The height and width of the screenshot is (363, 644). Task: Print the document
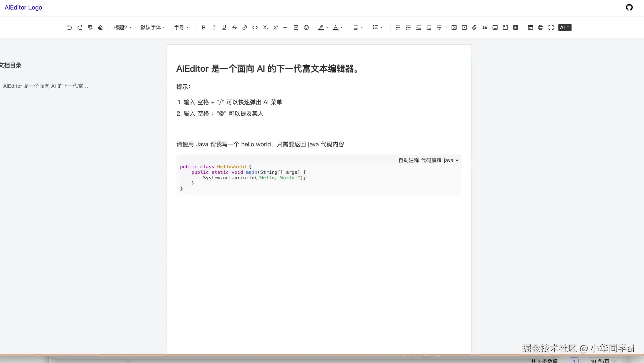[541, 27]
